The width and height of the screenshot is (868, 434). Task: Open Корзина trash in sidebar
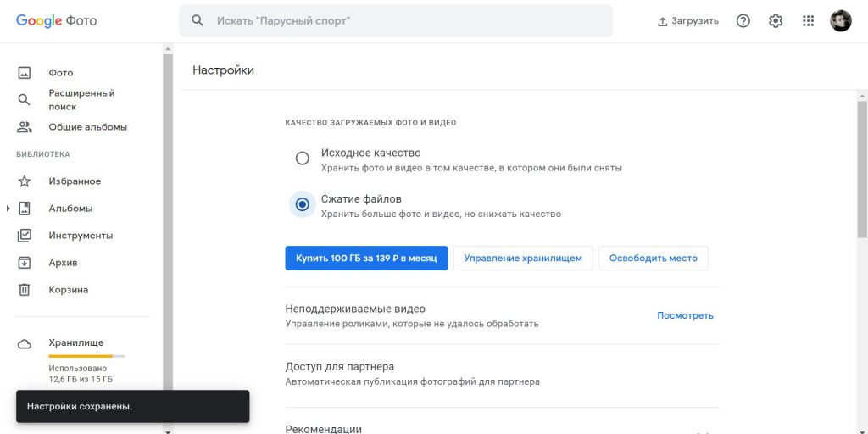tap(68, 290)
